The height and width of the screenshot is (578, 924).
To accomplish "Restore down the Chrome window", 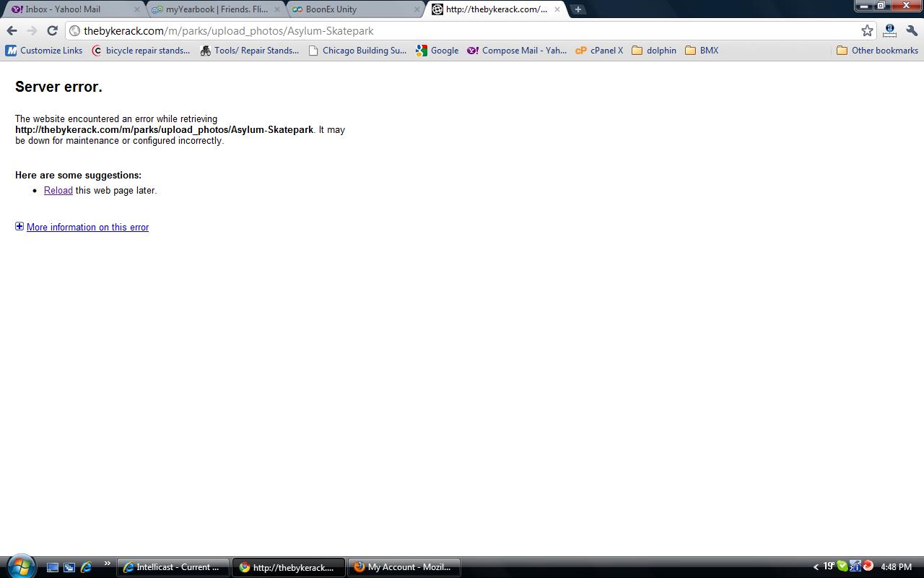I will 881,5.
